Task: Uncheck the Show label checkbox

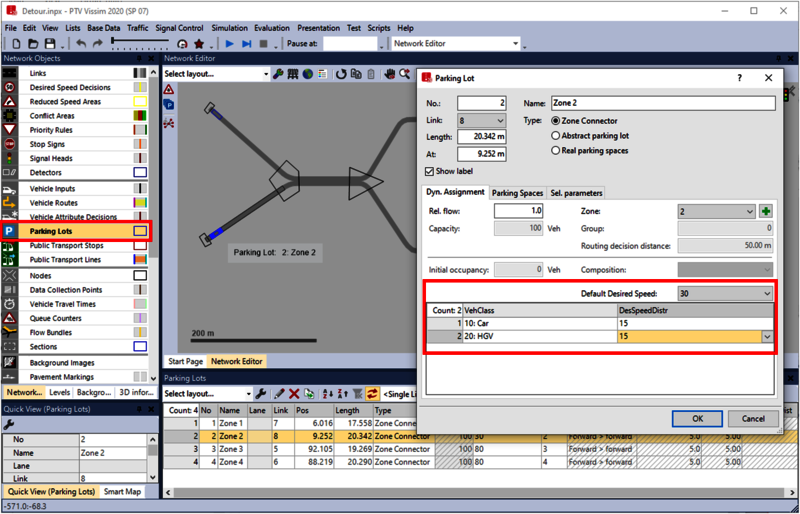Action: point(430,171)
